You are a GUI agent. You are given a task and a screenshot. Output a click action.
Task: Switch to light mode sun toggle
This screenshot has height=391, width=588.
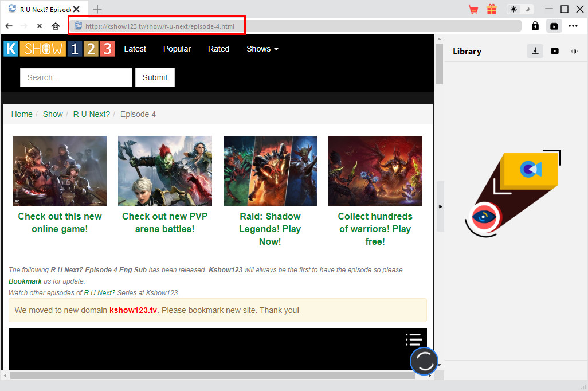[x=513, y=9]
